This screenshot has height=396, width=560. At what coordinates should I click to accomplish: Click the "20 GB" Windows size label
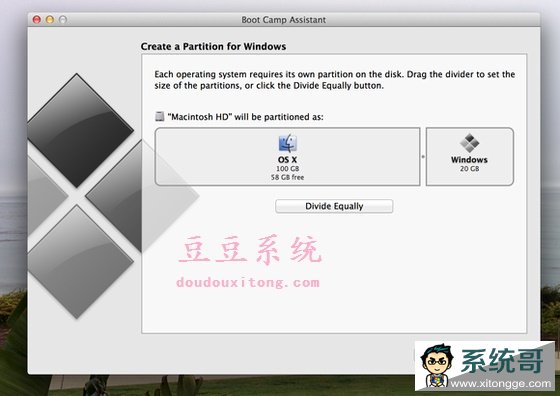tap(469, 169)
